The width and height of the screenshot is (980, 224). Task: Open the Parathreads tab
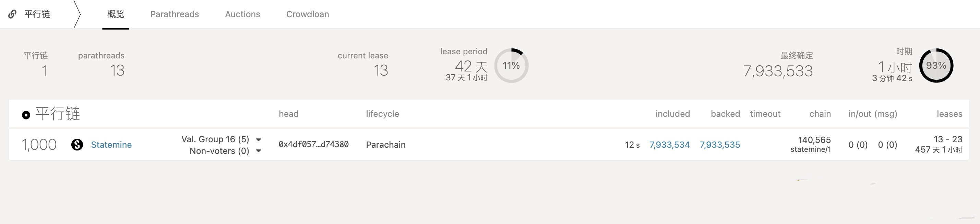(175, 14)
